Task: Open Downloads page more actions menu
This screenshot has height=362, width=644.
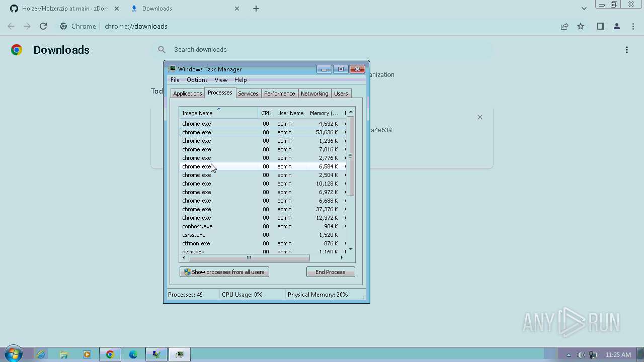Action: [x=627, y=50]
